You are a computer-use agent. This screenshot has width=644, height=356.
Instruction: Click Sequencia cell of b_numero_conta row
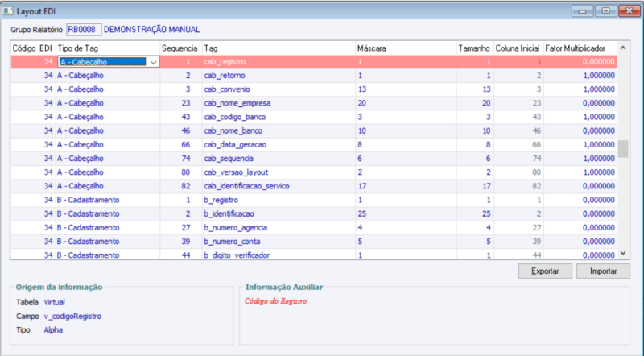(180, 242)
